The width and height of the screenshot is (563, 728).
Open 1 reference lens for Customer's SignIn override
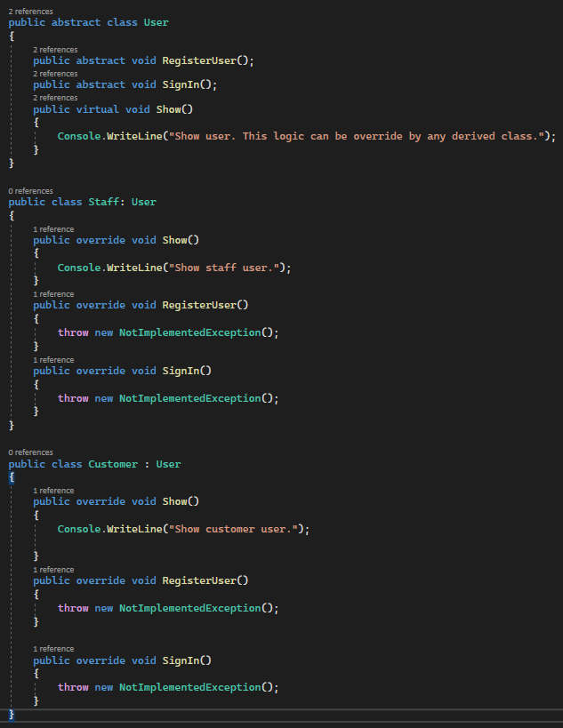[x=53, y=649]
